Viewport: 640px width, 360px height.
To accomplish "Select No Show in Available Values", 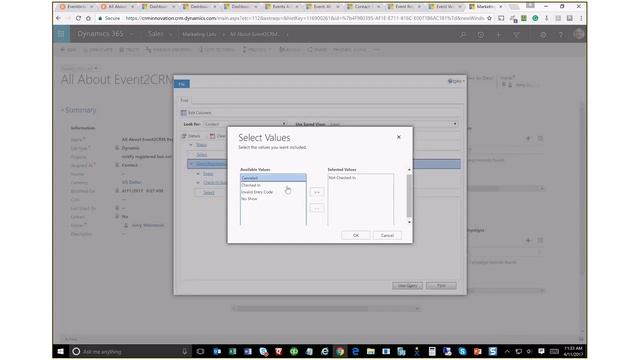I will click(x=249, y=199).
